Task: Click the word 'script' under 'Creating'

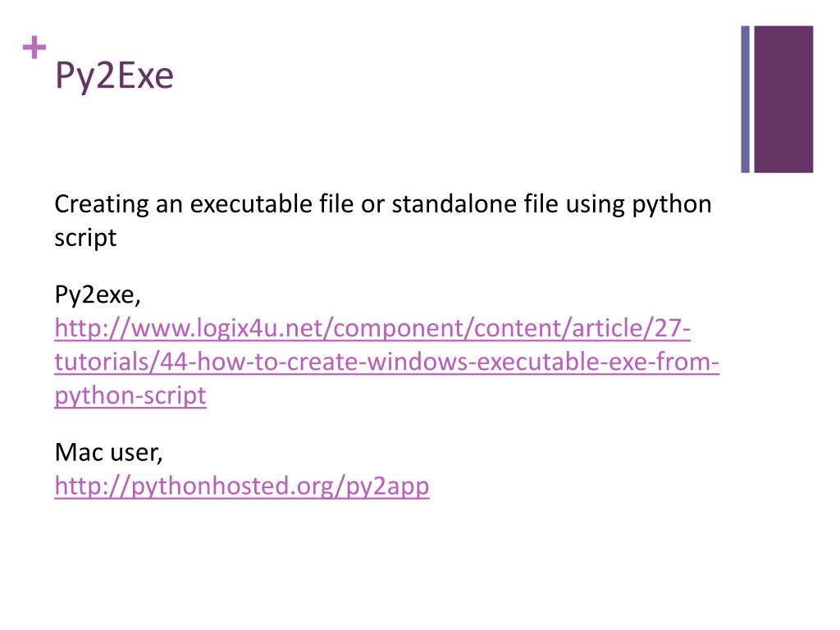Action: point(85,238)
